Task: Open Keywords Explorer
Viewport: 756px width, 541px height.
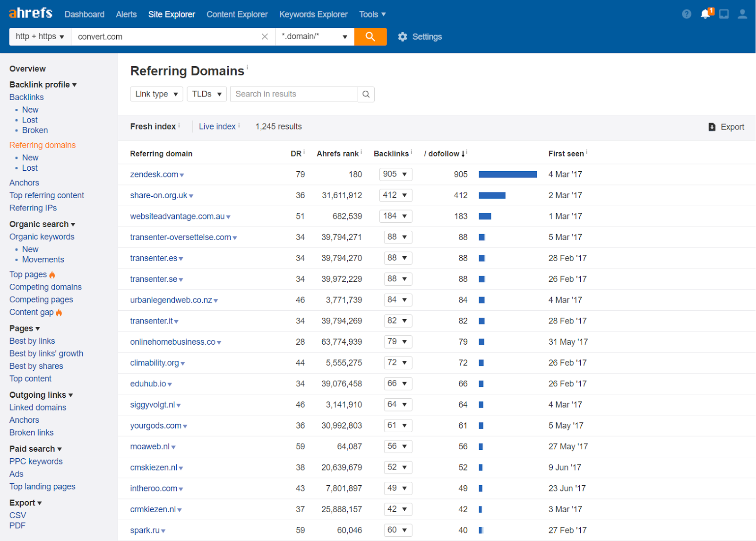Action: [313, 15]
